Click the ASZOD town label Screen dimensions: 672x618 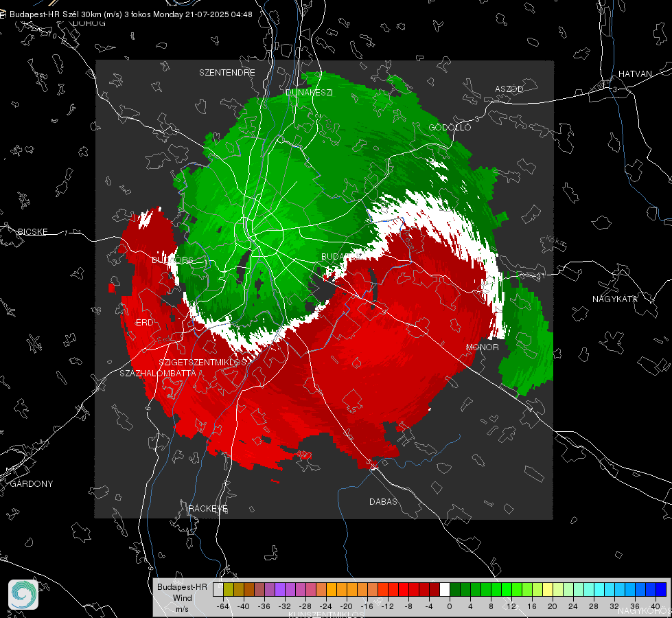pyautogui.click(x=509, y=89)
